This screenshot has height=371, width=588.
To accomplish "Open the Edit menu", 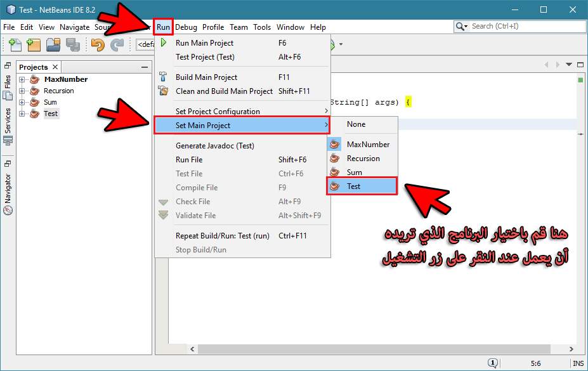I will (27, 27).
